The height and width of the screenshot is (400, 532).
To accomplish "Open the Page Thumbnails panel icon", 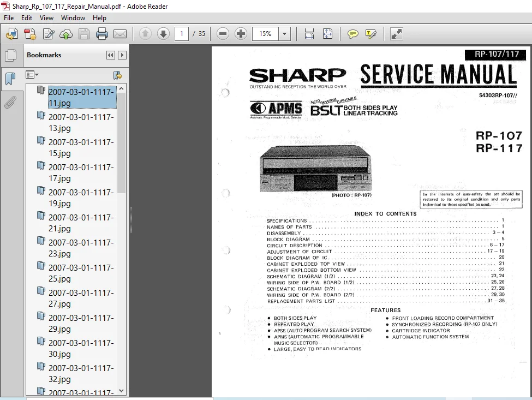I will (x=11, y=55).
